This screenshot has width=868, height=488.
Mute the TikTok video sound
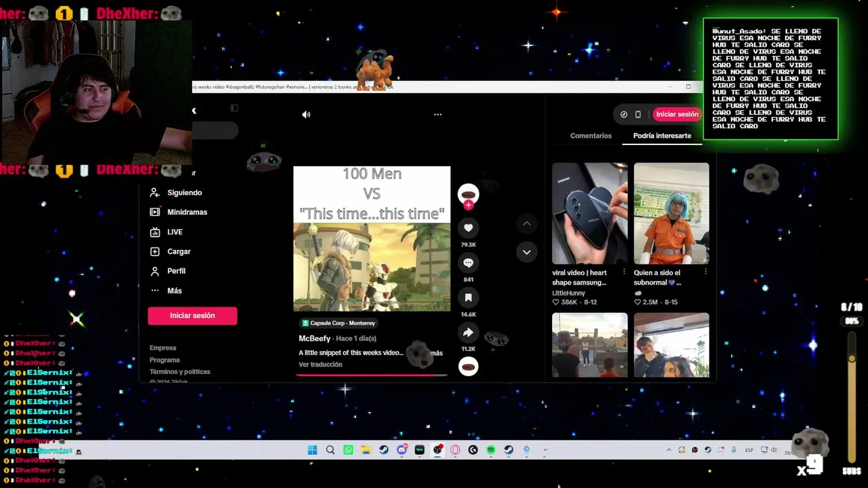point(306,115)
